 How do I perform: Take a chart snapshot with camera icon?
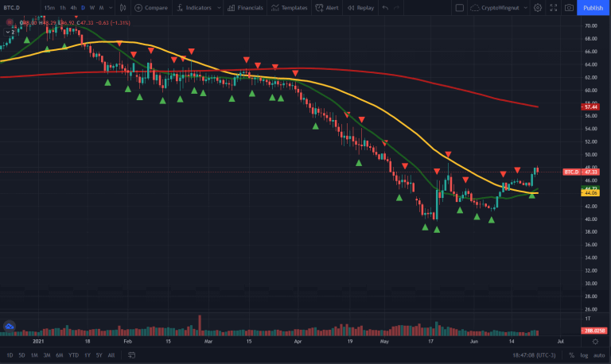569,8
